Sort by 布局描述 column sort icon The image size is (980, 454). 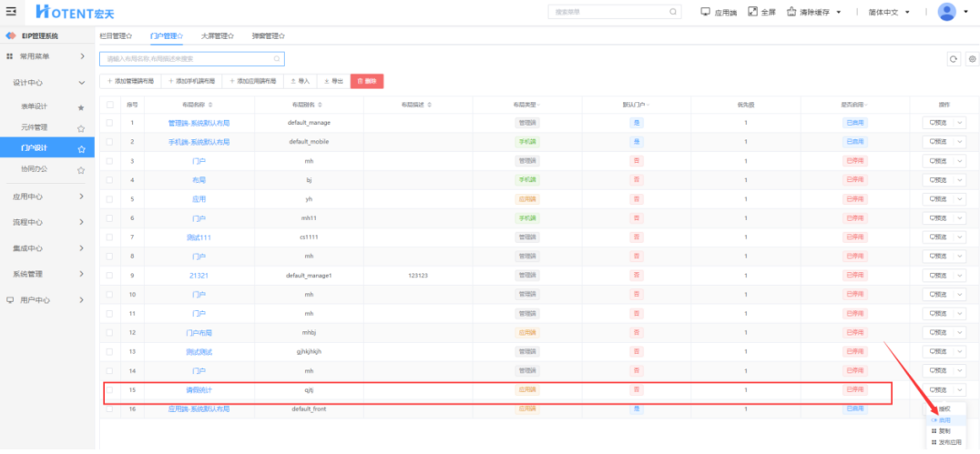(x=429, y=105)
